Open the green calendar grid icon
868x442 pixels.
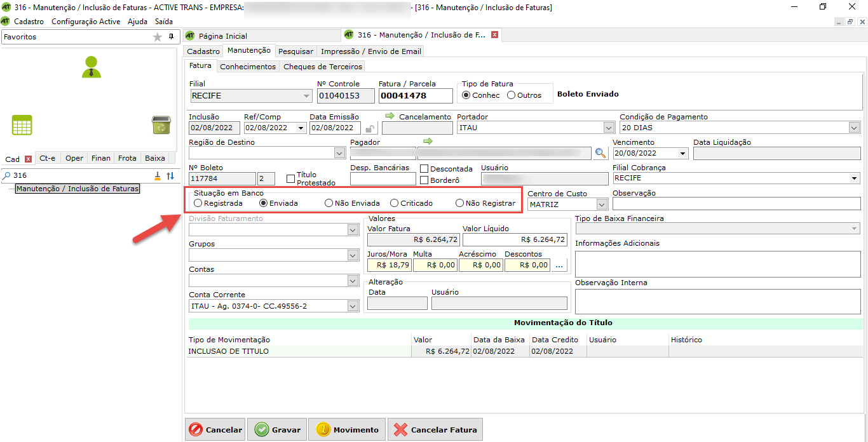(x=22, y=125)
